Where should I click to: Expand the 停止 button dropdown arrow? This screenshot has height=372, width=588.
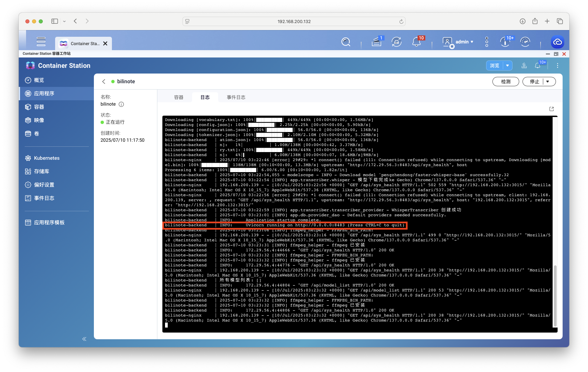(x=548, y=82)
